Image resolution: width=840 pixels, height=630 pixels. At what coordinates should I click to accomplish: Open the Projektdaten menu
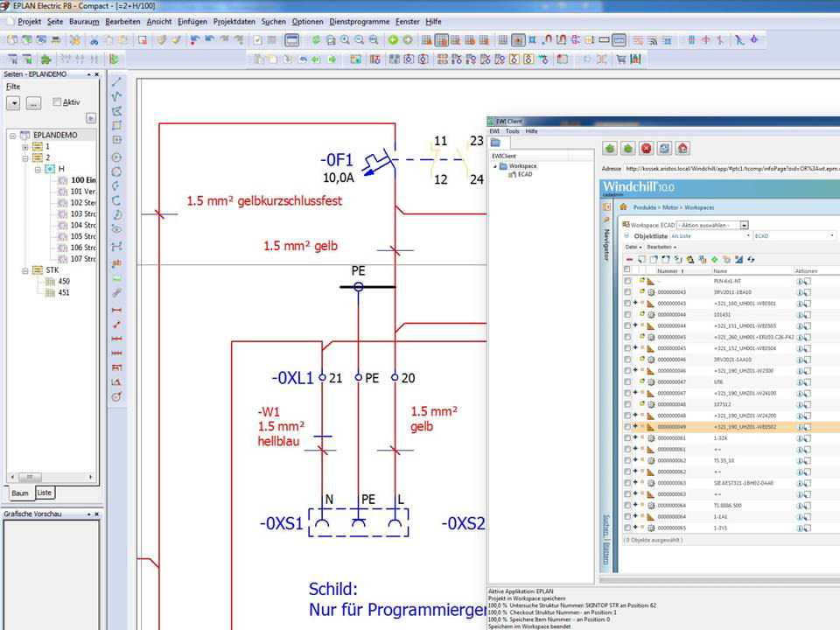(x=235, y=20)
